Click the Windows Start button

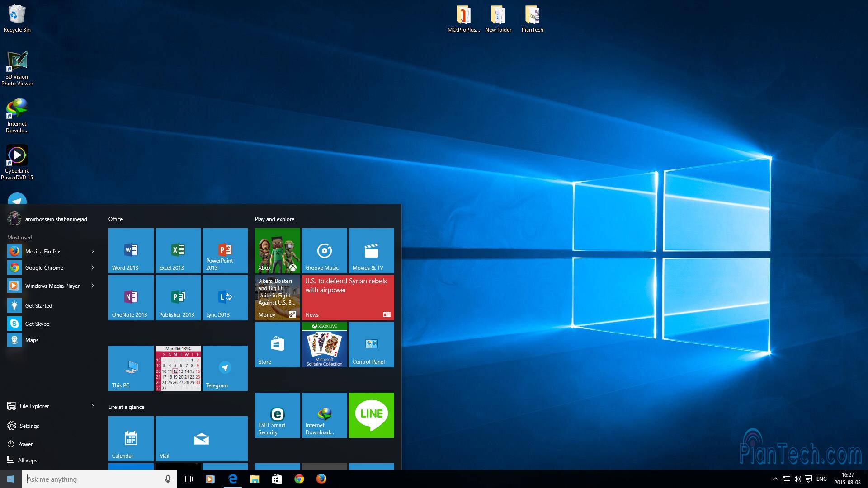11,479
